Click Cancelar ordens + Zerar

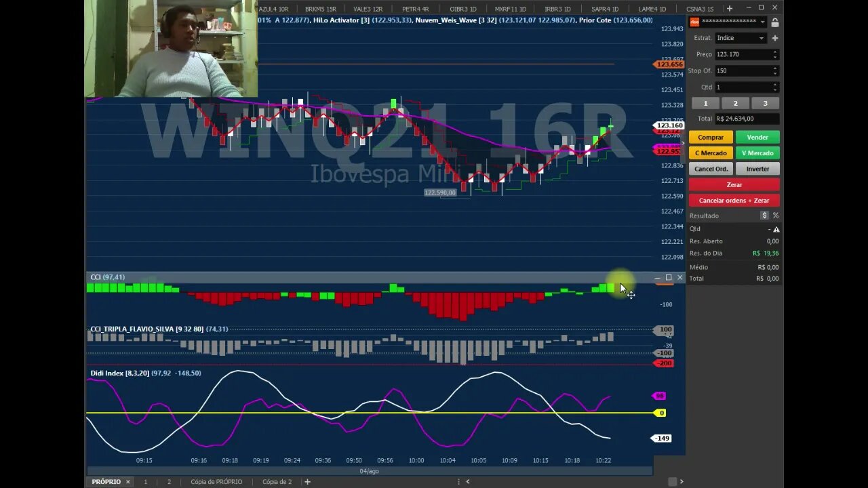(x=734, y=200)
